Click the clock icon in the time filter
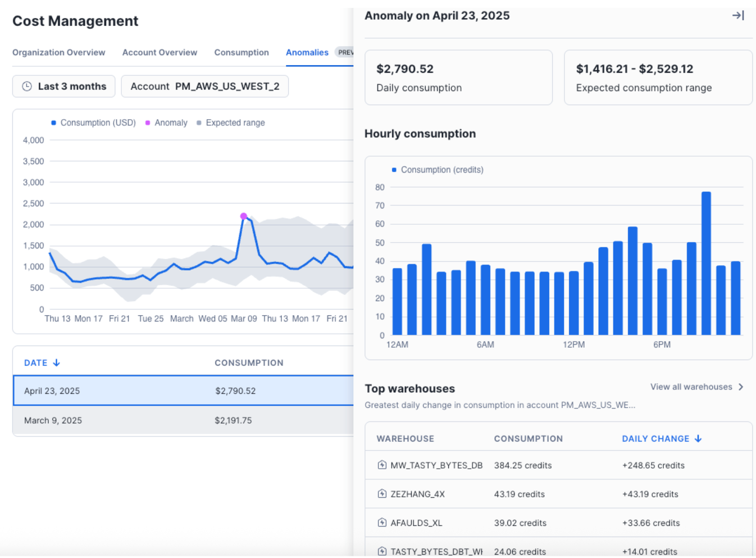This screenshot has height=558, width=756. pos(26,86)
